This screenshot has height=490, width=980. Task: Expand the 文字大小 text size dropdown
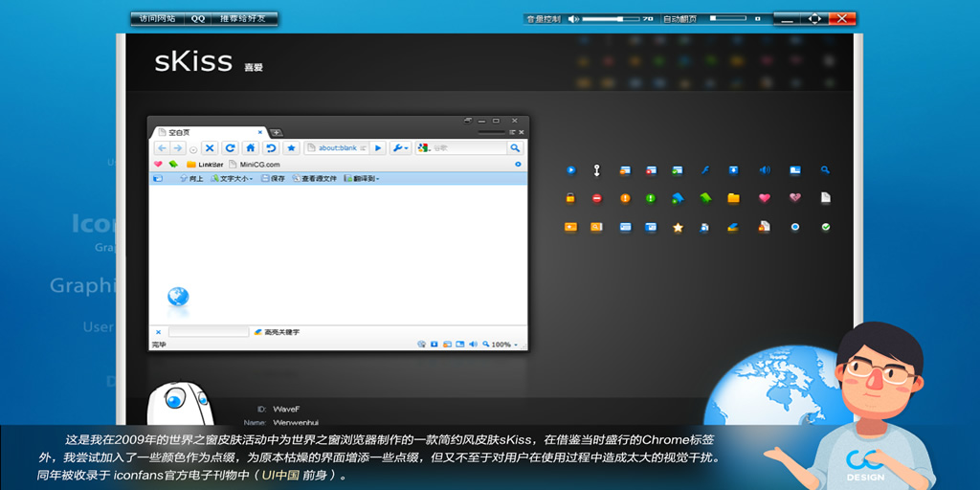point(232,179)
